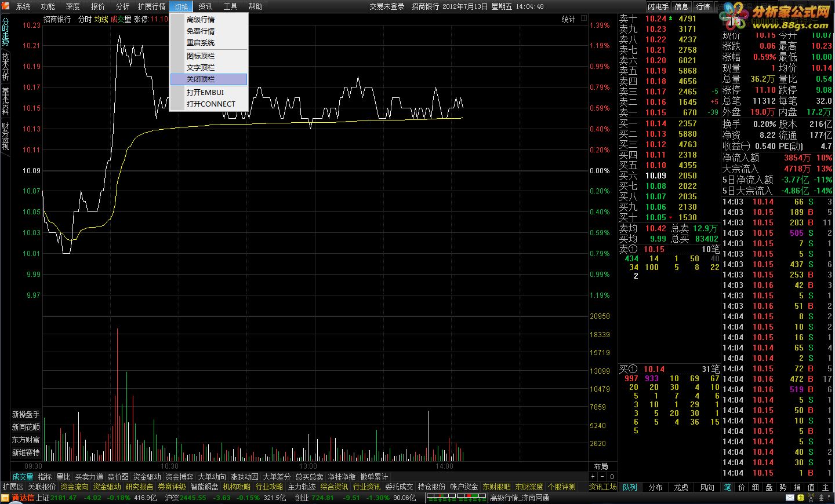Image resolution: width=835 pixels, height=504 pixels.
Task: Select the 竞价图 tab
Action: click(x=118, y=477)
